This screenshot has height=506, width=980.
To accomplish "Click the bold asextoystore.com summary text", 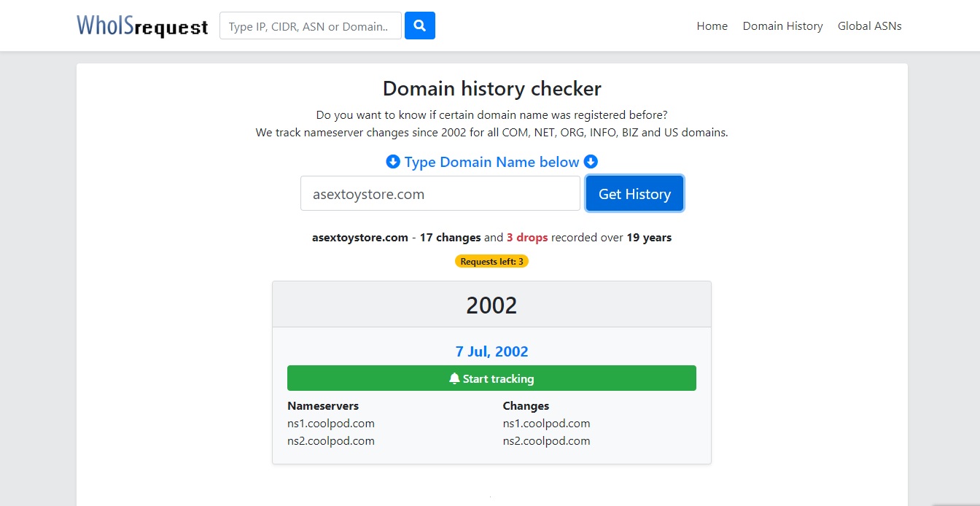I will 360,237.
